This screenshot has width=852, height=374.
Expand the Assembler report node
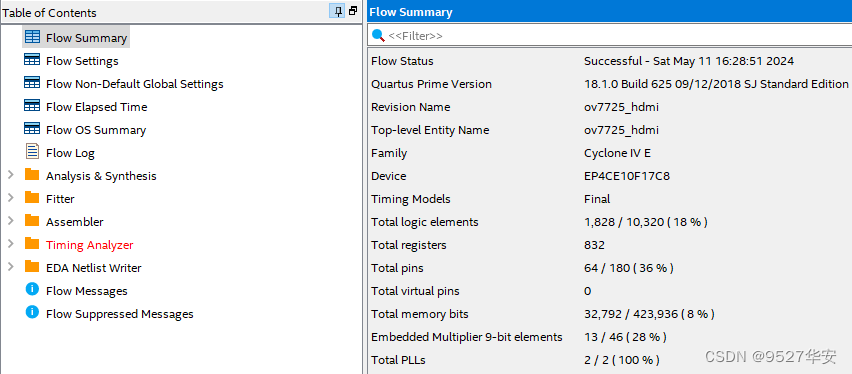[x=10, y=221]
